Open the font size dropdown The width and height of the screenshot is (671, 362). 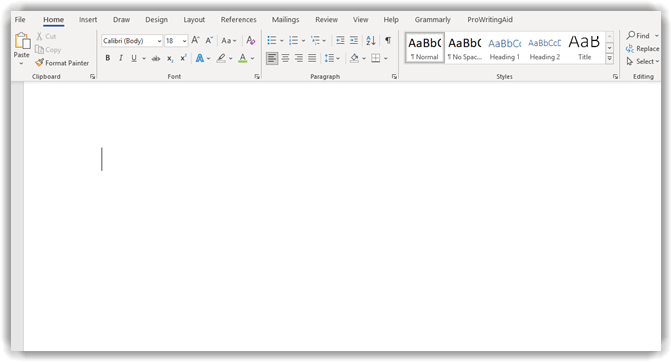tap(184, 41)
